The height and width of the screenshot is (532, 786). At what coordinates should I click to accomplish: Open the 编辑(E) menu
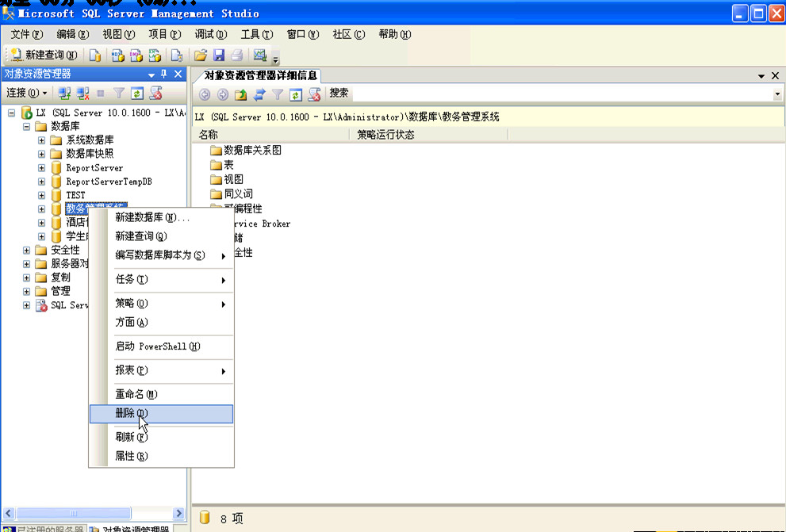[73, 34]
